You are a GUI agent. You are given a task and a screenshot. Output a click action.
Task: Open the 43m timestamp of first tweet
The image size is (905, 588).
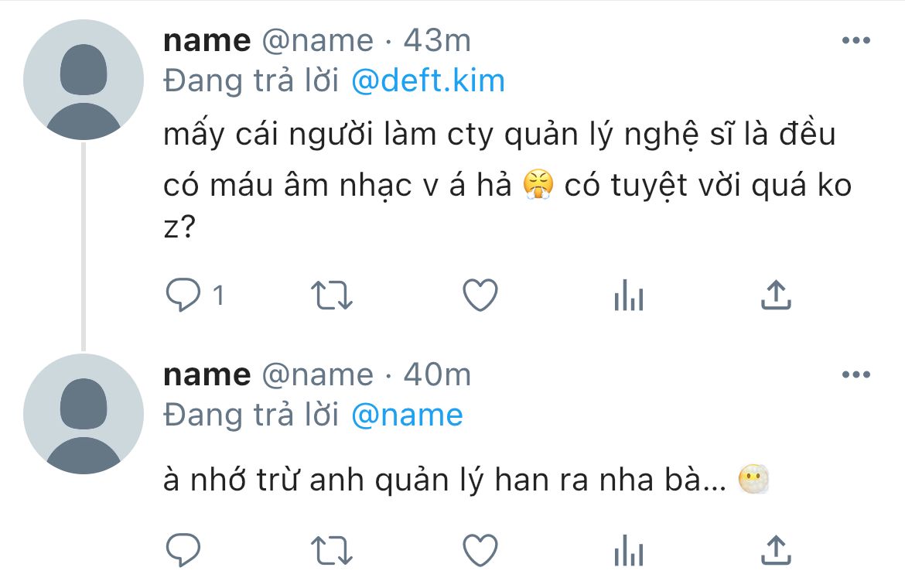(437, 41)
